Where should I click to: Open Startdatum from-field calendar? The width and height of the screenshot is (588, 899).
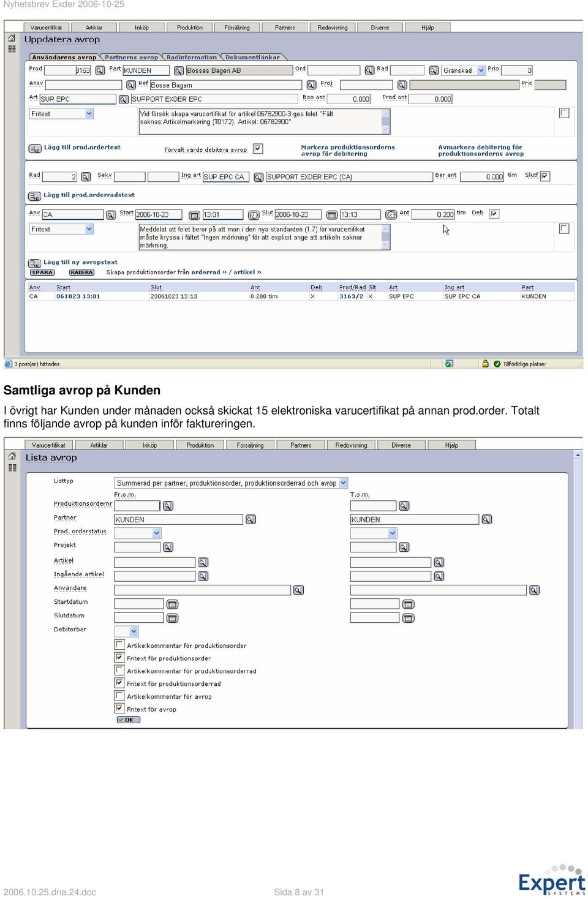coord(173,604)
